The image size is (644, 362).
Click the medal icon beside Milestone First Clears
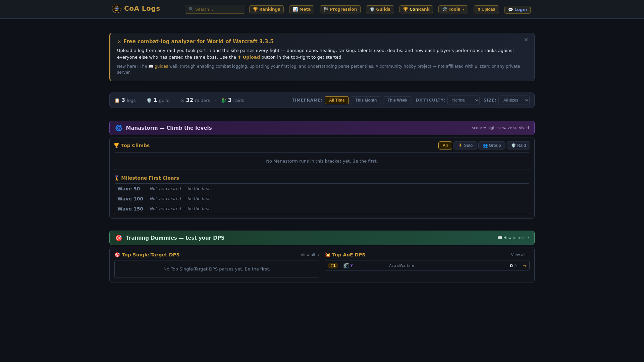pos(116,178)
